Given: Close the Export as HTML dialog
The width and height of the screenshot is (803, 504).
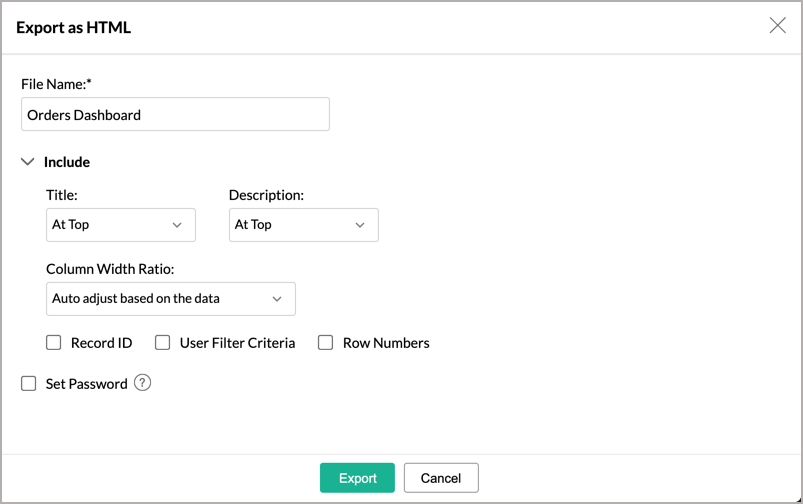Looking at the screenshot, I should click(x=777, y=26).
